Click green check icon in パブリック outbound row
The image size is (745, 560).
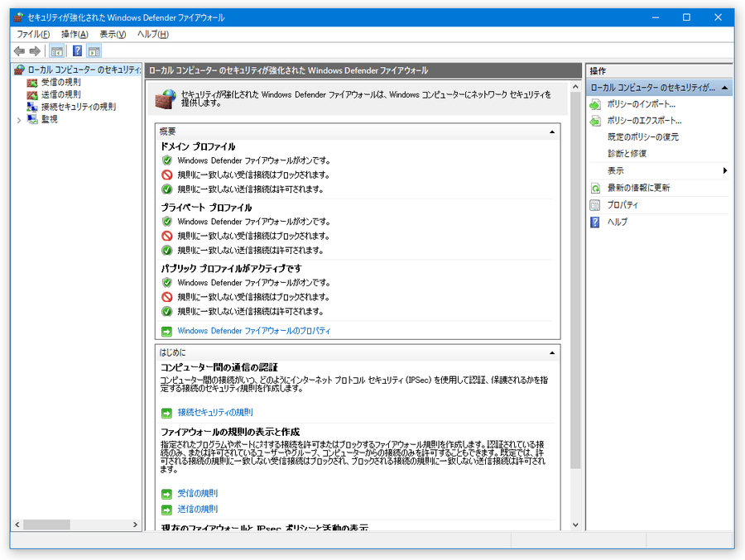(166, 312)
